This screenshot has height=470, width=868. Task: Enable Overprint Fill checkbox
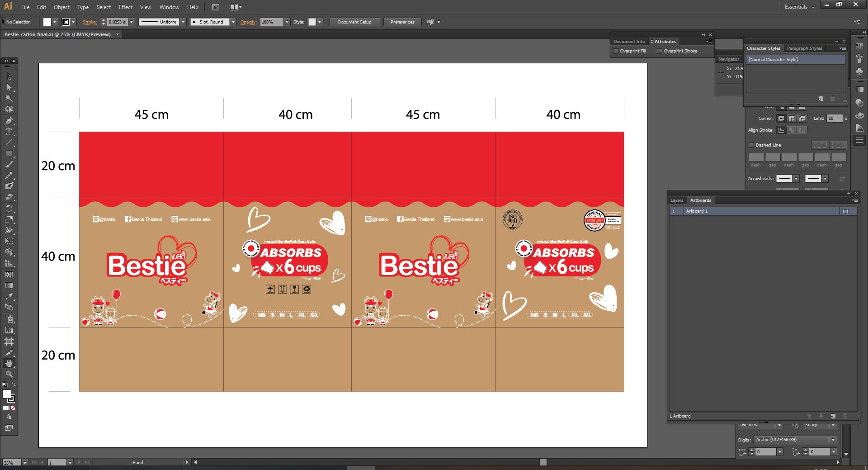[x=616, y=51]
